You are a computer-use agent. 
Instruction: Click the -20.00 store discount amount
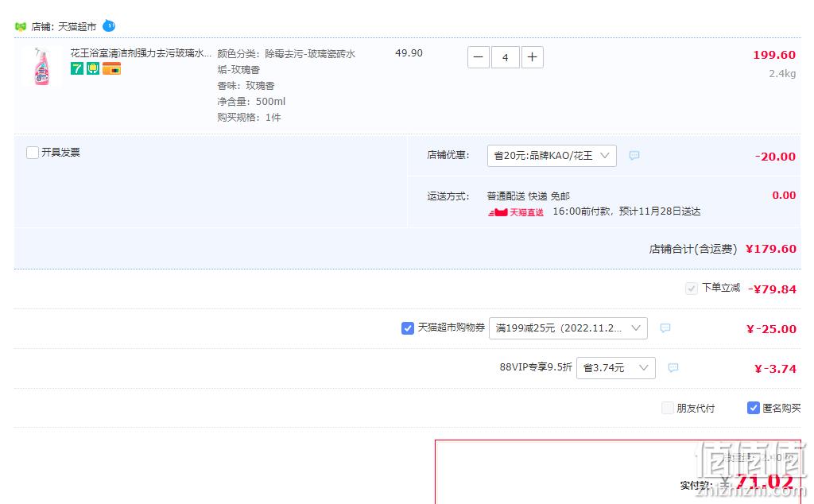click(x=775, y=157)
